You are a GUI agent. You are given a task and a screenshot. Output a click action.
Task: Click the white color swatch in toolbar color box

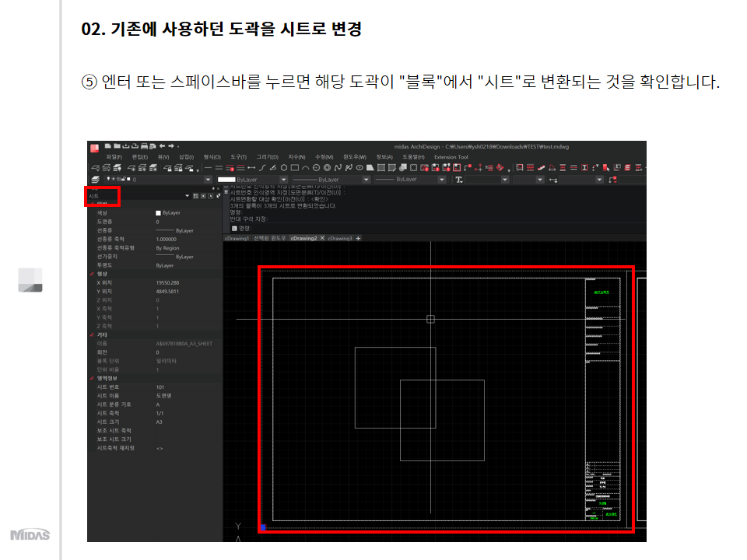click(226, 180)
